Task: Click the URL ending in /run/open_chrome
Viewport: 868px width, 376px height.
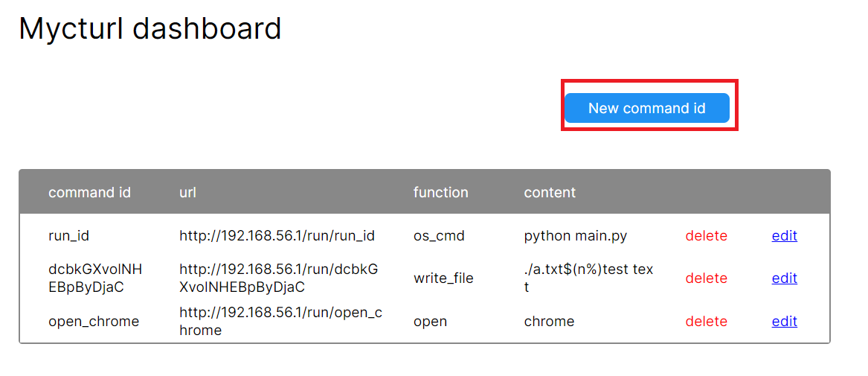Action: [280, 321]
